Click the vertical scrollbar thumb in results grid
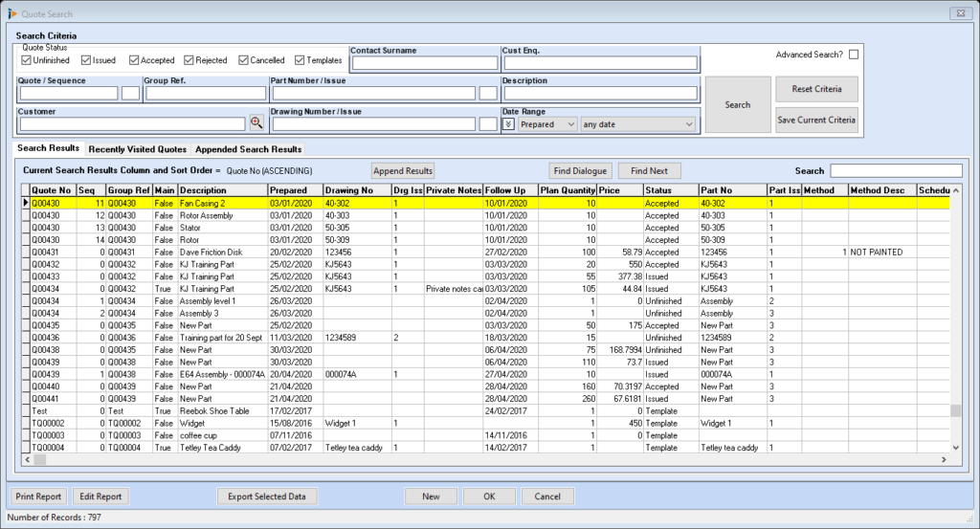 click(x=956, y=410)
